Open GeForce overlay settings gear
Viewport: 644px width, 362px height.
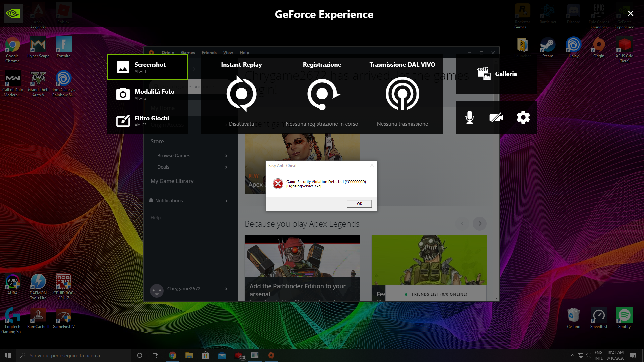[x=523, y=117]
